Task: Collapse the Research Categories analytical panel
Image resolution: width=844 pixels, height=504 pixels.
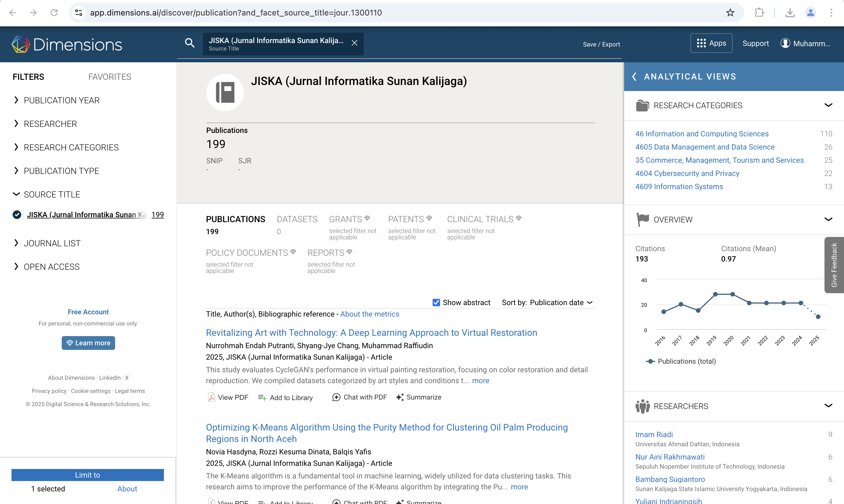Action: pyautogui.click(x=828, y=106)
